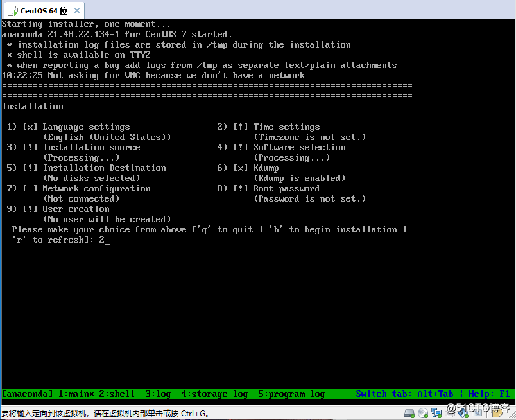Click the hard disk device icon in status bar
Image resolution: width=516 pixels, height=420 pixels.
click(409, 413)
